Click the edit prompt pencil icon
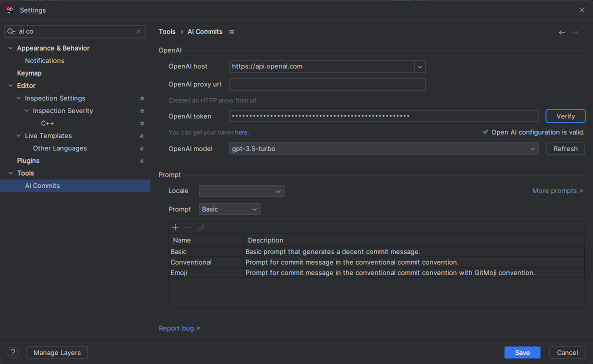 [x=201, y=227]
